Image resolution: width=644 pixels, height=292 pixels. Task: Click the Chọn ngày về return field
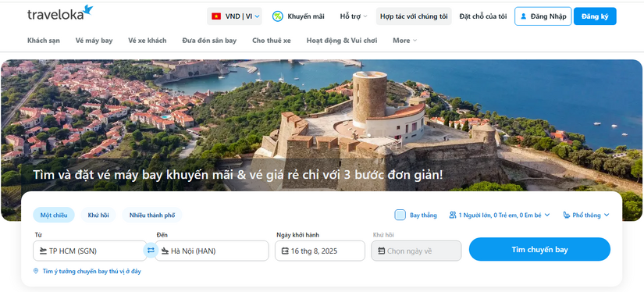click(417, 251)
